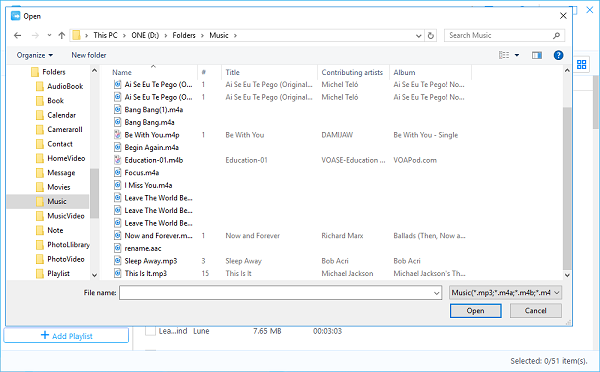
Task: Open File name dropdown arrow
Action: (437, 293)
